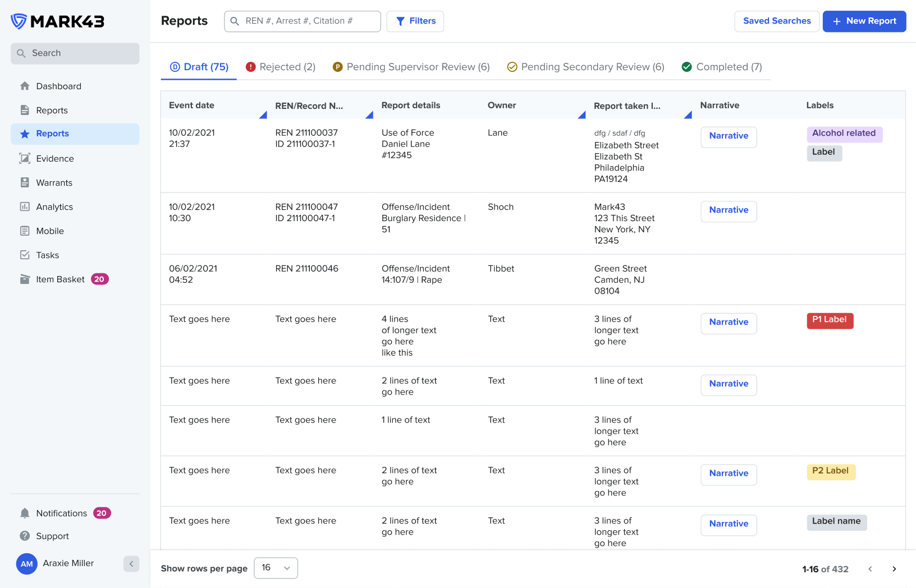Open the Mobile sidebar icon

click(x=25, y=231)
